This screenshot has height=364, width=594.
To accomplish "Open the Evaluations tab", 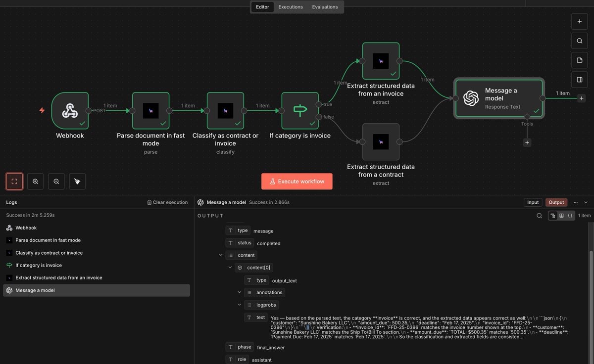I will (325, 7).
